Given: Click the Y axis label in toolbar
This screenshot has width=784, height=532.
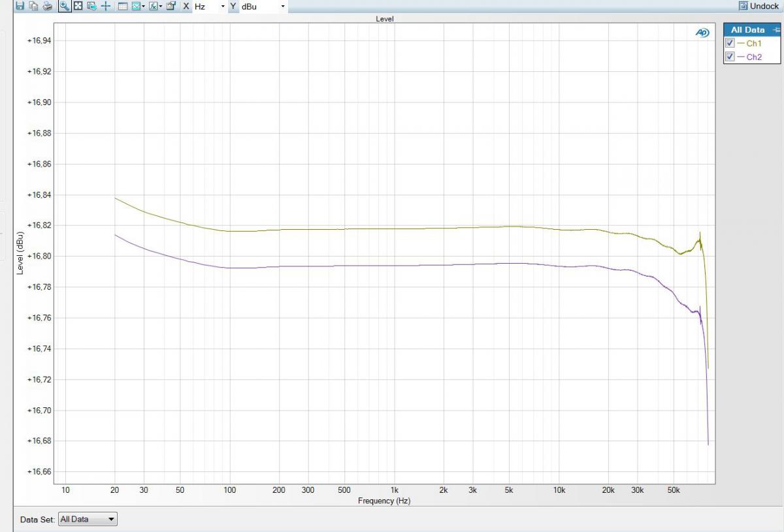Looking at the screenshot, I should [233, 6].
